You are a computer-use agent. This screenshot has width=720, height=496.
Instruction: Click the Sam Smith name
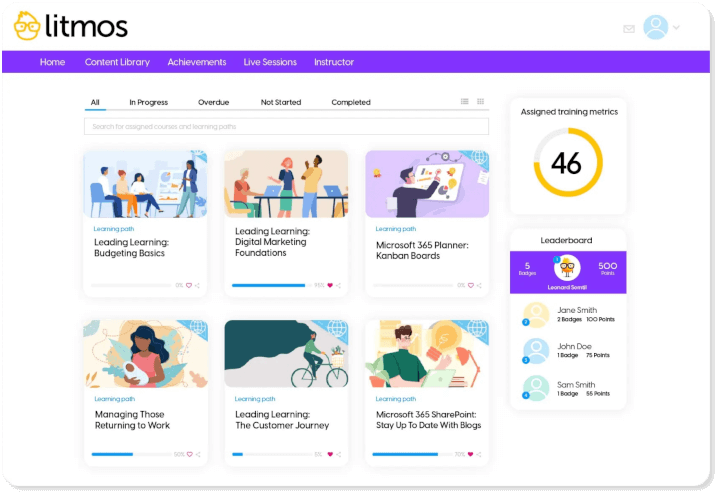click(576, 385)
